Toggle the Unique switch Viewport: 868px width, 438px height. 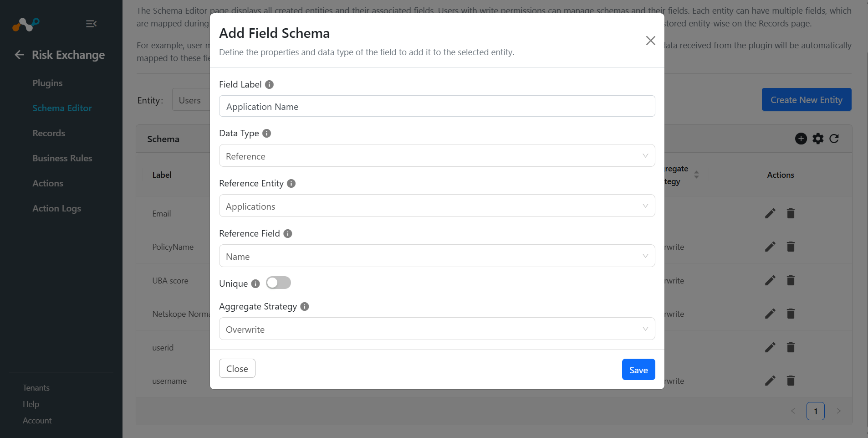pyautogui.click(x=278, y=283)
